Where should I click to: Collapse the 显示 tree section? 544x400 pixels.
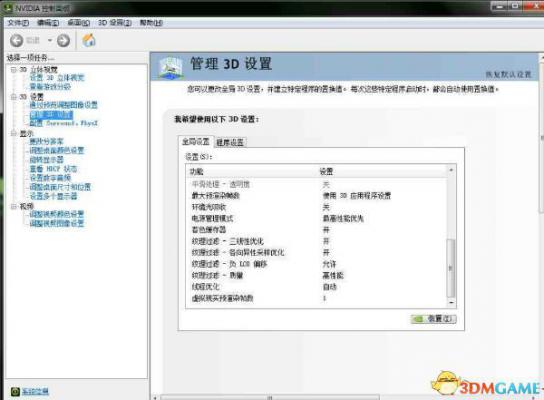click(14, 133)
